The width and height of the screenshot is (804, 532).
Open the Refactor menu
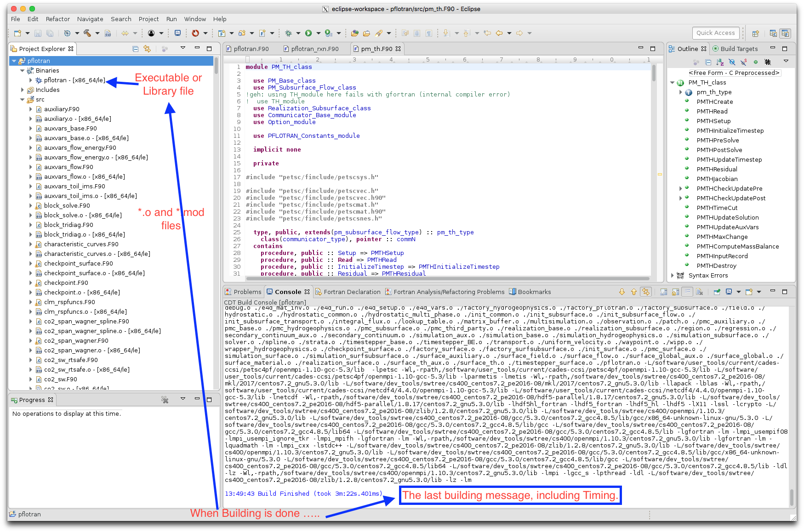(57, 19)
